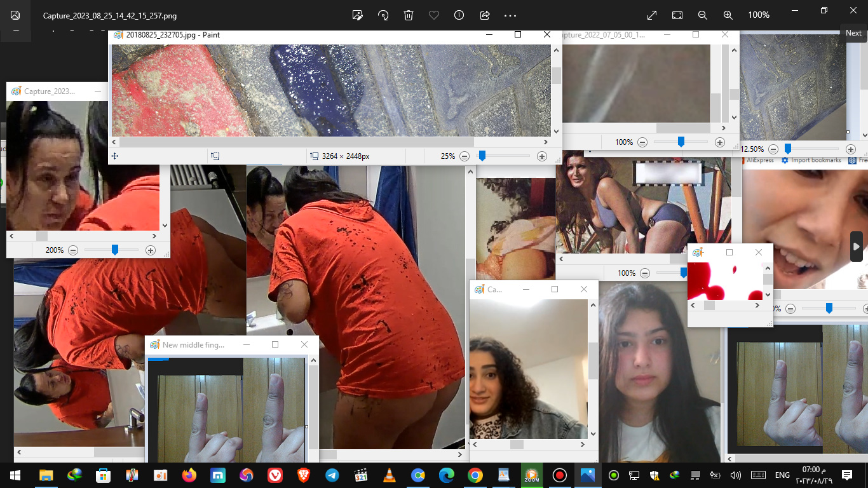Open the Windows Start button
Viewport: 868px width, 488px height.
(15, 475)
